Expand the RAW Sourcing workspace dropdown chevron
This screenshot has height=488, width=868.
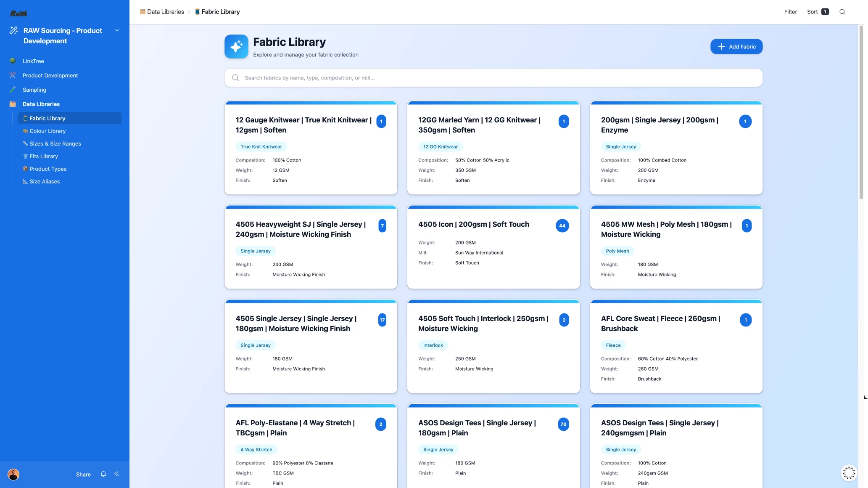pos(117,30)
